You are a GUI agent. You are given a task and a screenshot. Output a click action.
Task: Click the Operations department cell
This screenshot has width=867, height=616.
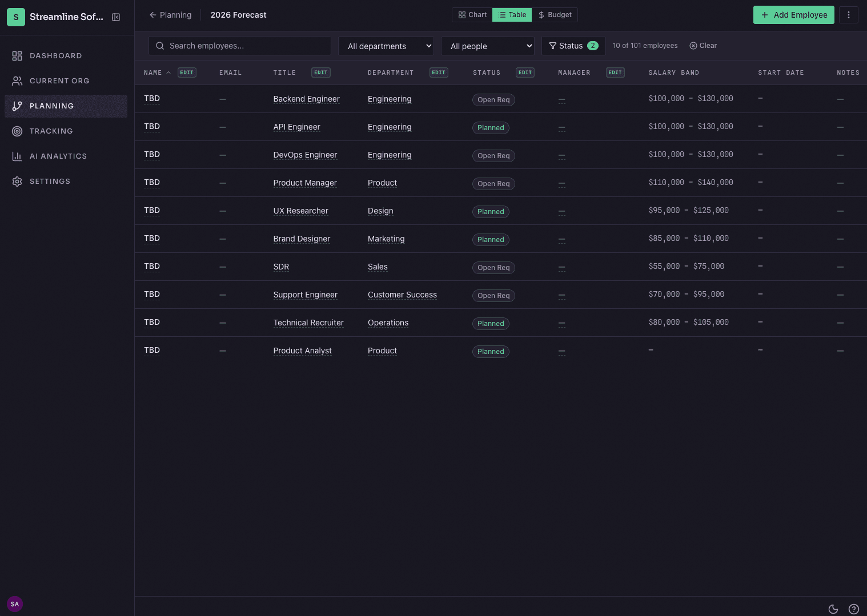click(388, 323)
